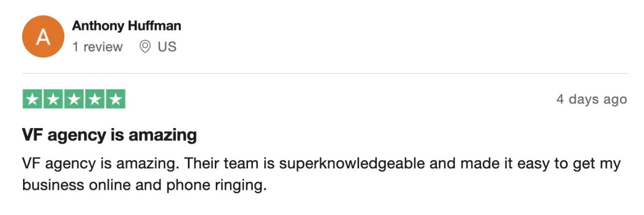Click the fifth green rating star

[115, 99]
